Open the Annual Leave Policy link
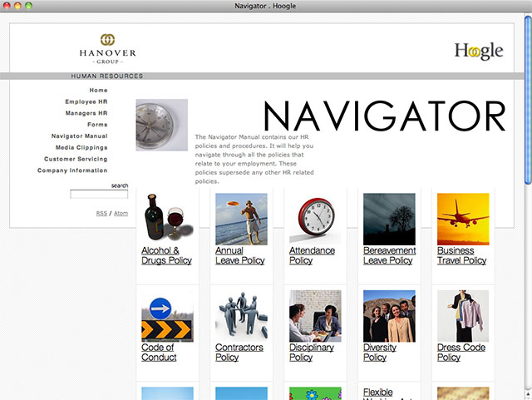 click(240, 255)
